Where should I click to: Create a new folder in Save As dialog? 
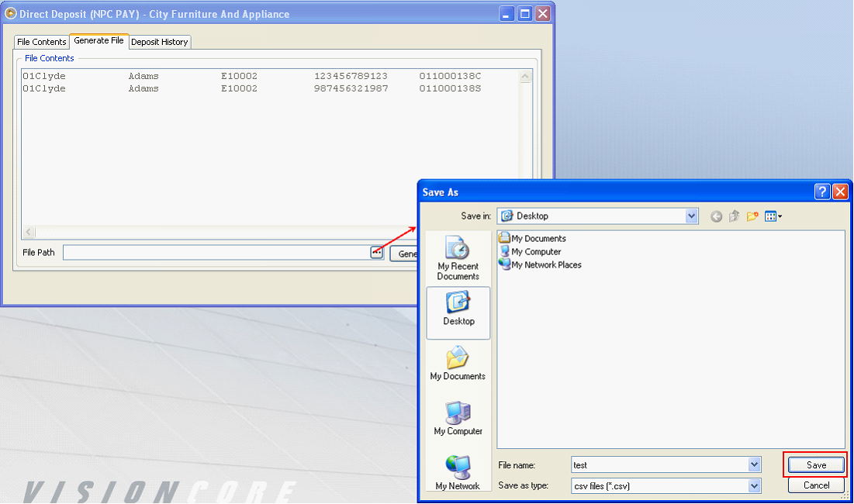[752, 216]
